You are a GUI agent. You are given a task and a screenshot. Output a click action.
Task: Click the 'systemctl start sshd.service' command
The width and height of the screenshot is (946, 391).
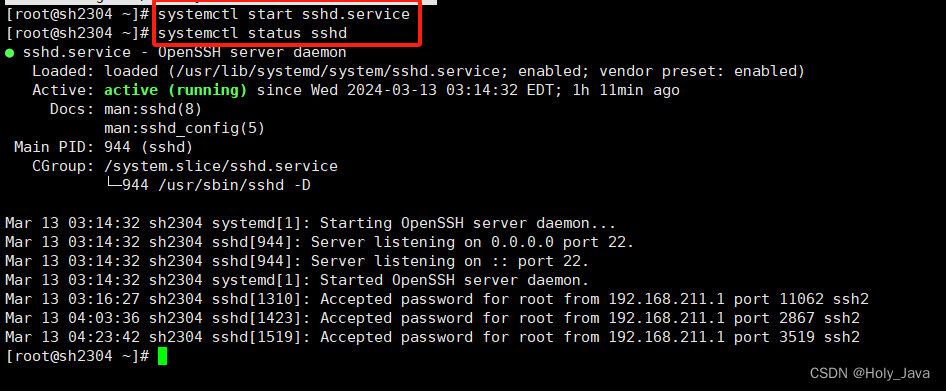(284, 14)
